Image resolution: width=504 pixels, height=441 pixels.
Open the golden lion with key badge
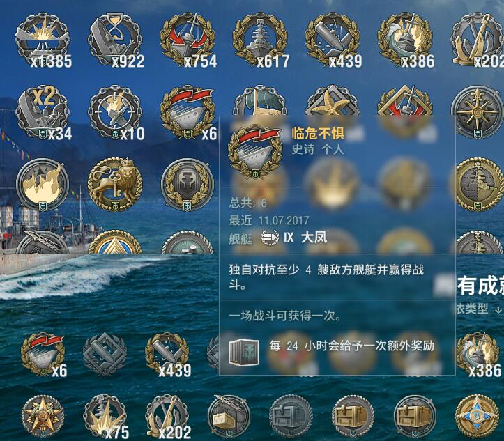click(115, 185)
